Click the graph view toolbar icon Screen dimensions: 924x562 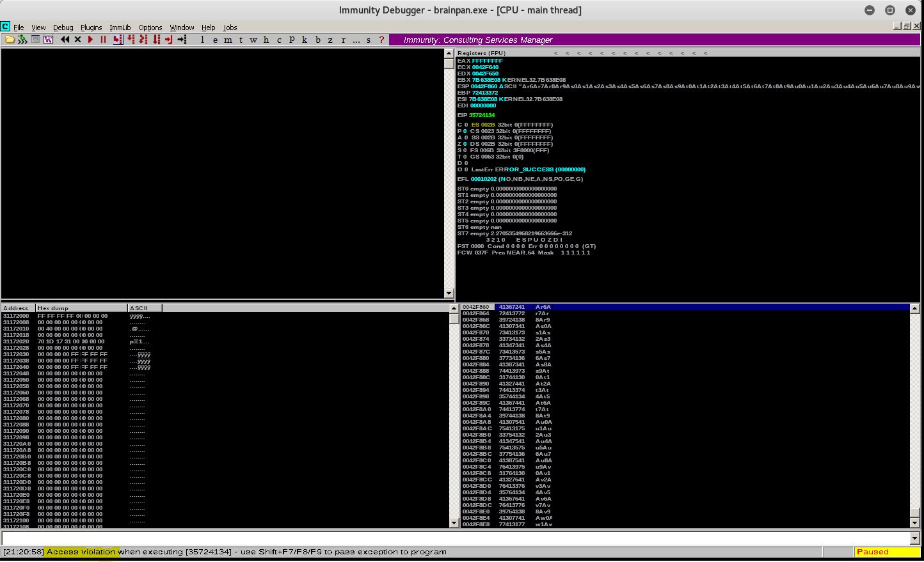(x=48, y=40)
